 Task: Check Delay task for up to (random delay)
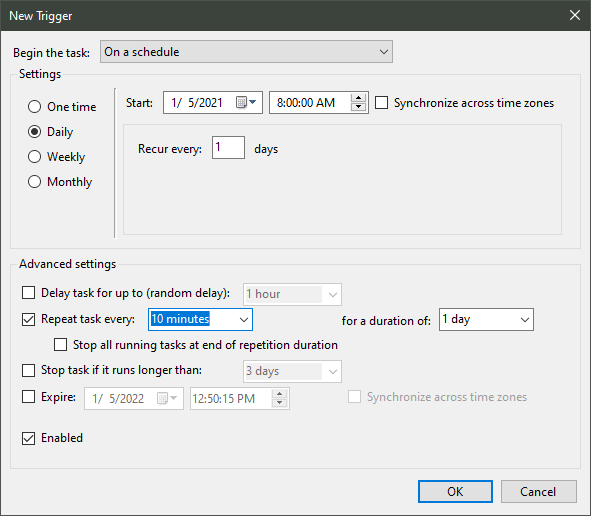pos(28,292)
